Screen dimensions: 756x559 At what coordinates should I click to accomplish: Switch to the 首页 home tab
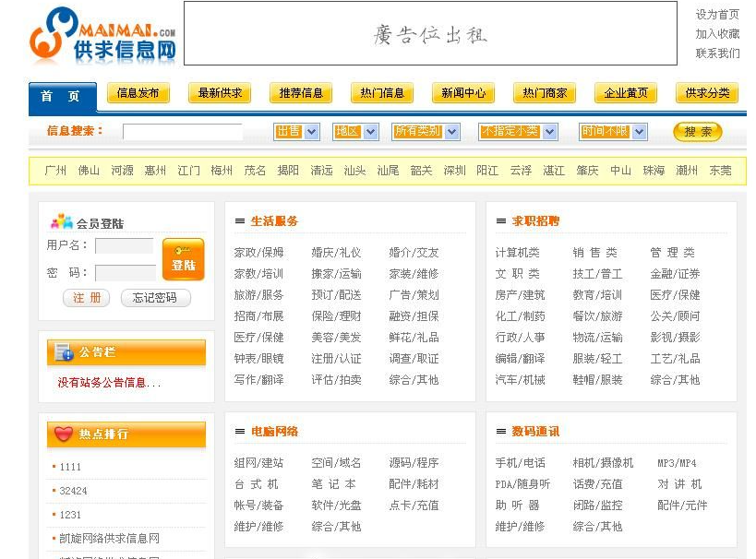(60, 96)
